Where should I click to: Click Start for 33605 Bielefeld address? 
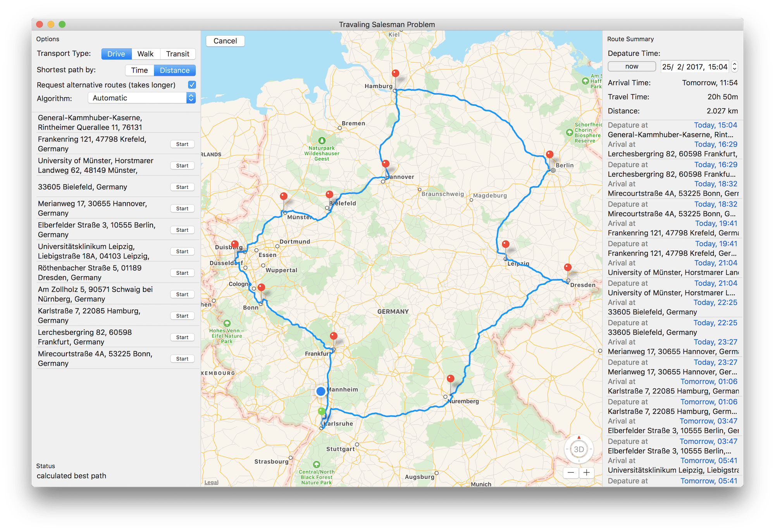(182, 187)
